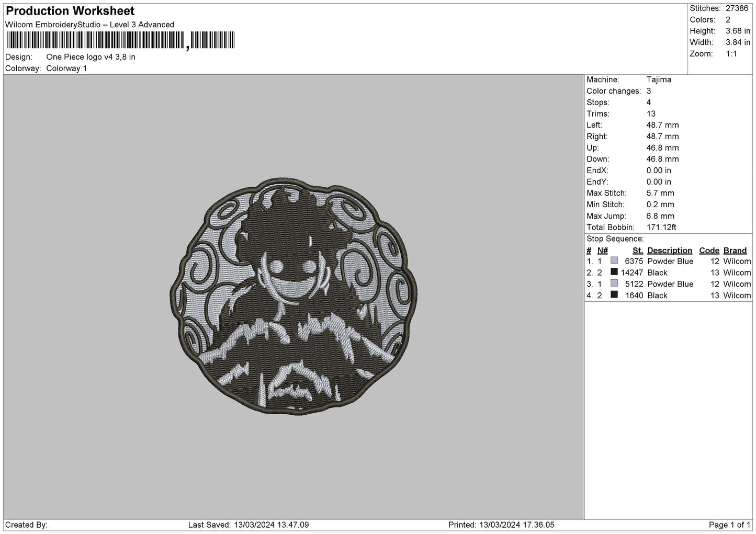Select the Colorway 1 value
The width and height of the screenshot is (756, 534).
click(x=66, y=69)
